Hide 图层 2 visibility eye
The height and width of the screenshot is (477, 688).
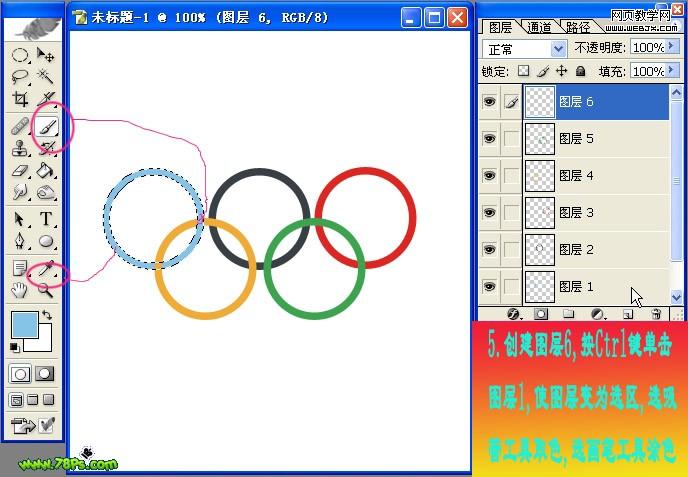(489, 250)
